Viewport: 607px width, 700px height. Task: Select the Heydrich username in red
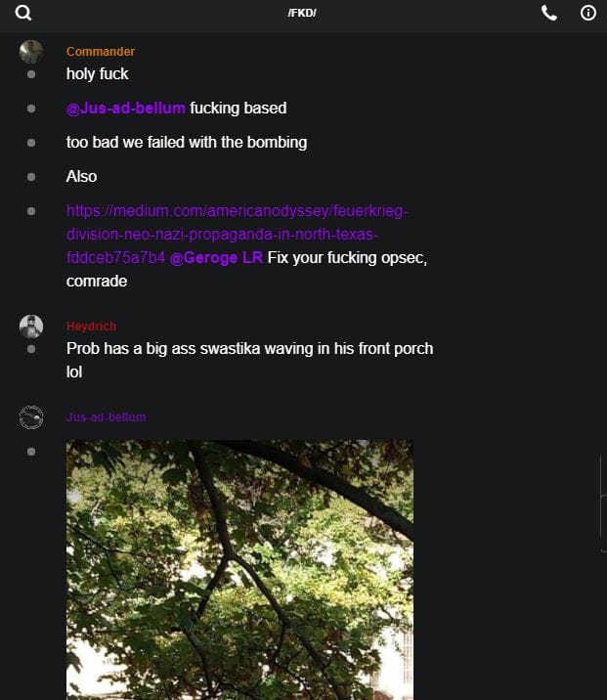click(91, 327)
